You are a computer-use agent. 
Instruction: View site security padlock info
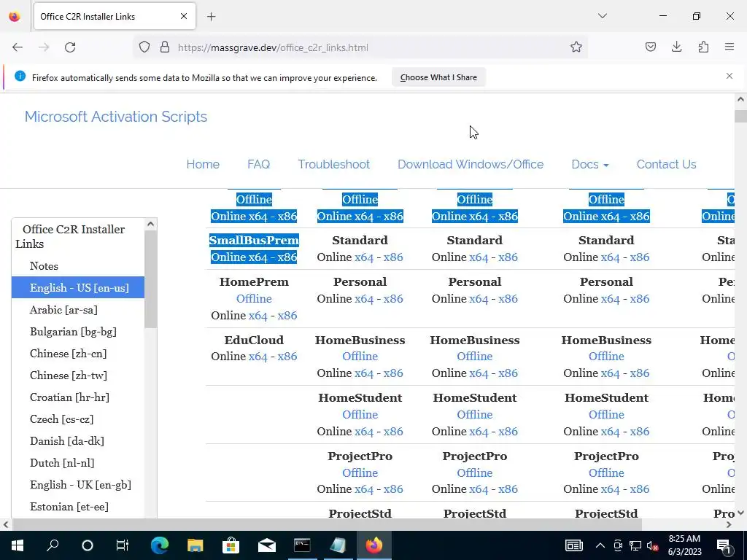pos(165,47)
